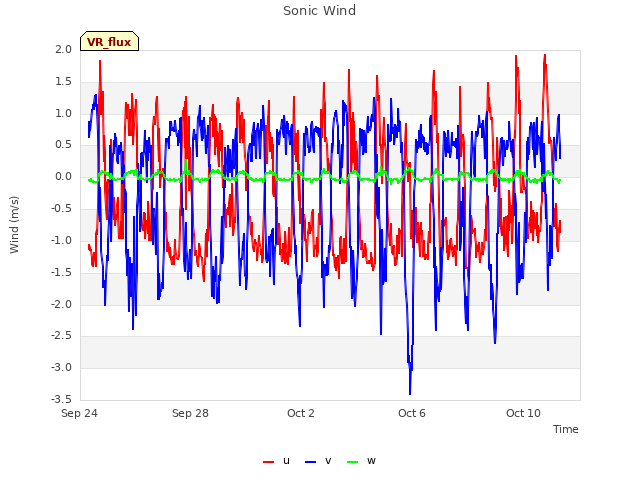Image resolution: width=640 pixels, height=480 pixels.
Task: Click the -1.5 y-axis tick label
Action: coord(61,272)
